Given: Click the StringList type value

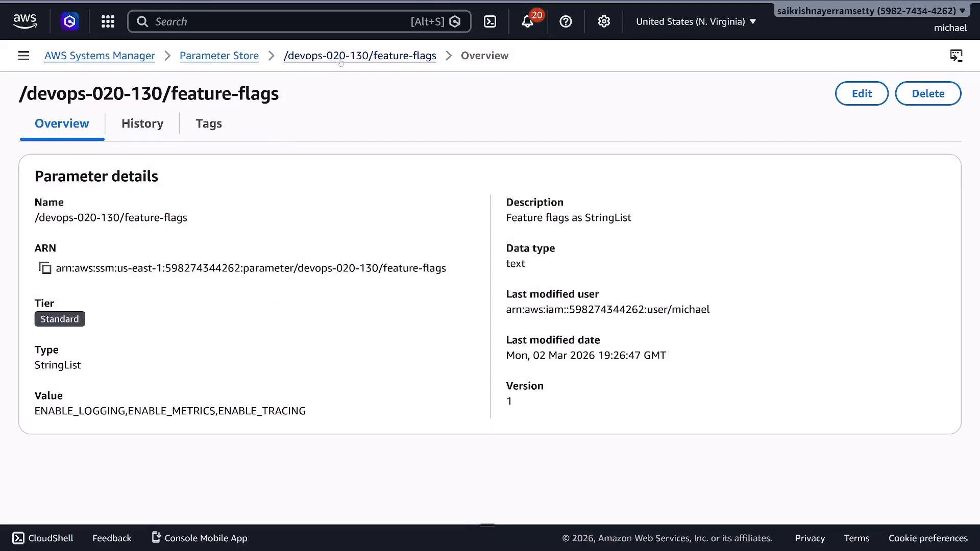Looking at the screenshot, I should [58, 365].
